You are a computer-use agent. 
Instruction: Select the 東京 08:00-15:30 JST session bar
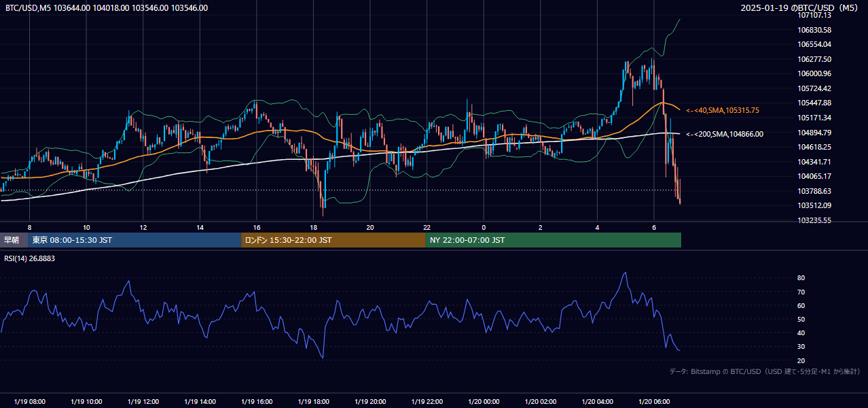point(134,240)
